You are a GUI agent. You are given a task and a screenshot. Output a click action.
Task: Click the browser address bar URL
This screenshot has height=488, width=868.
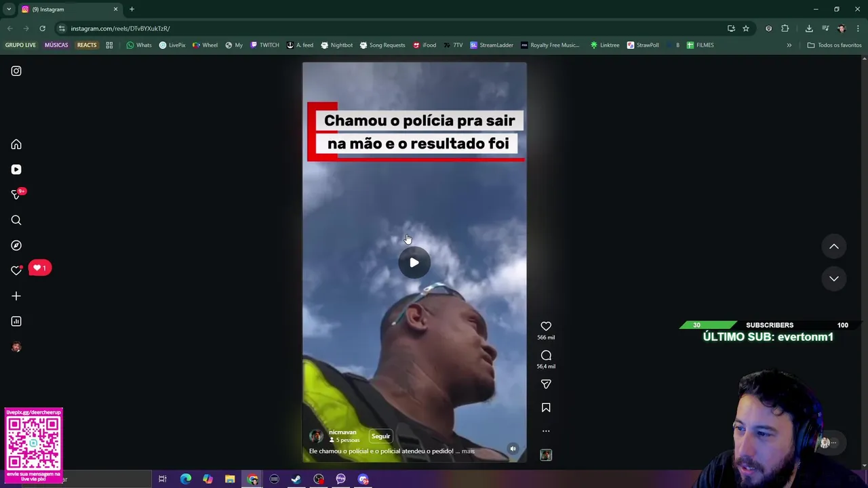coord(120,28)
